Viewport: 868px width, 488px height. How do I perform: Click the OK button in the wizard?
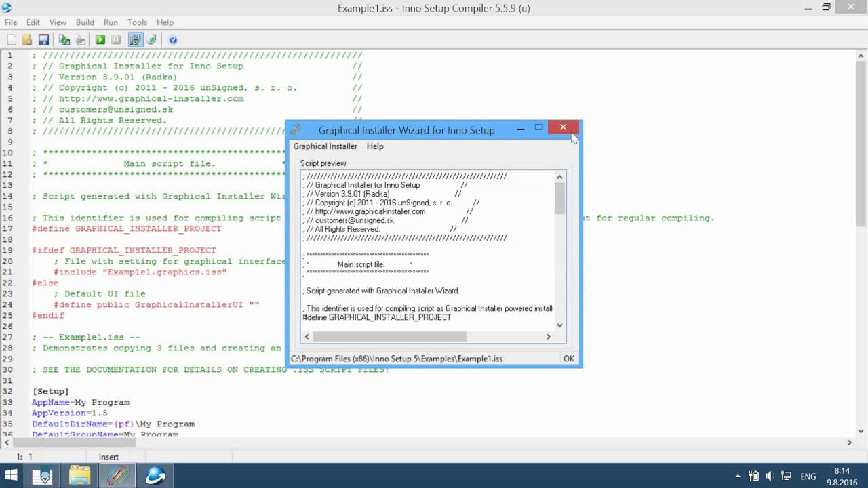click(568, 358)
